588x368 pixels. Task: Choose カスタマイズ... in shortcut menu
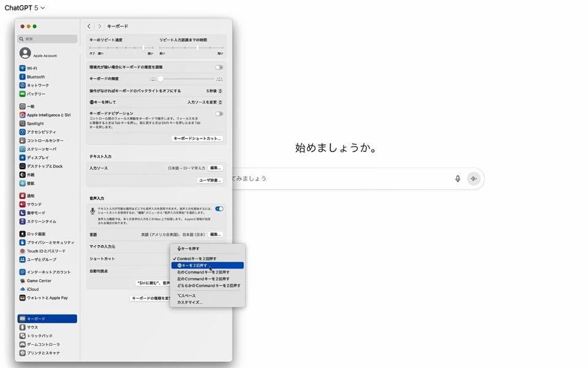tap(208, 302)
